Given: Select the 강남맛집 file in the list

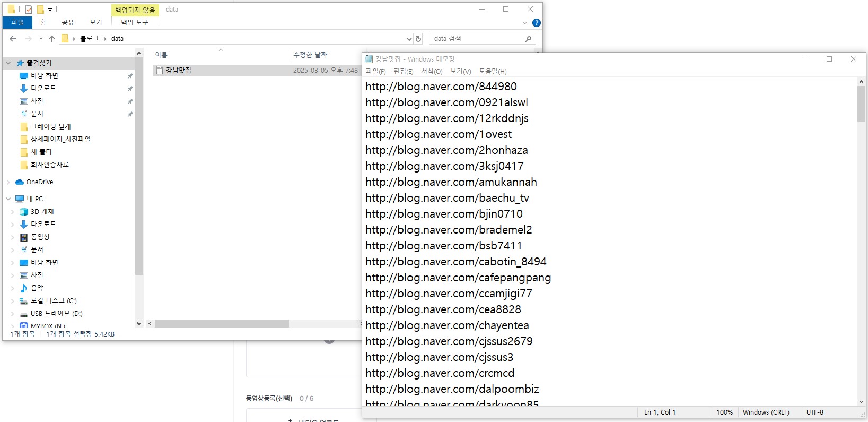Looking at the screenshot, I should 179,71.
